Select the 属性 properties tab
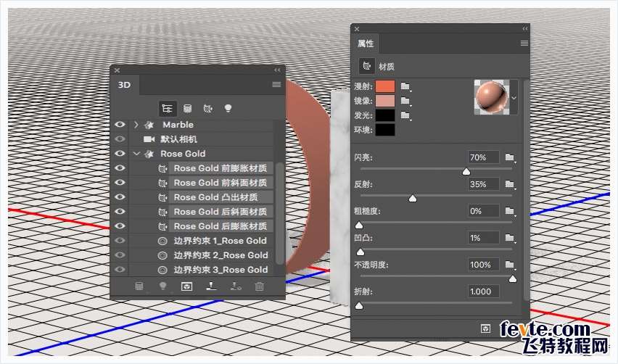The height and width of the screenshot is (364, 618). (366, 44)
